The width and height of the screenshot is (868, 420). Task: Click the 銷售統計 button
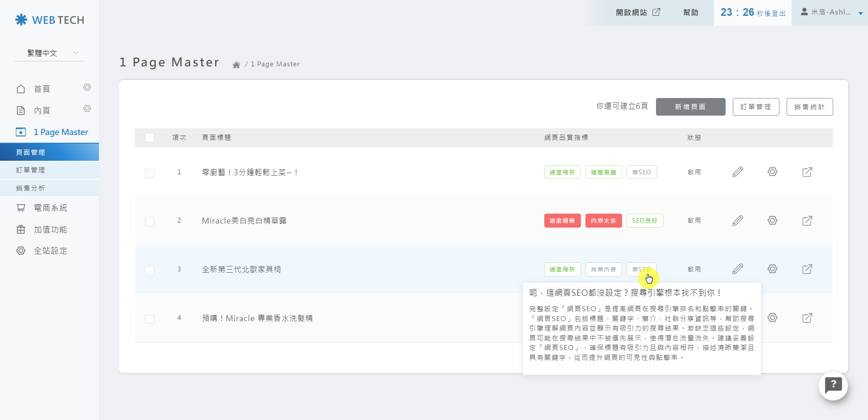click(809, 107)
